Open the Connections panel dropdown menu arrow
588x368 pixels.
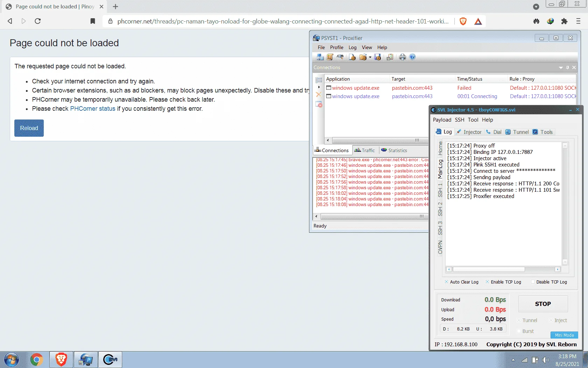[x=561, y=67]
